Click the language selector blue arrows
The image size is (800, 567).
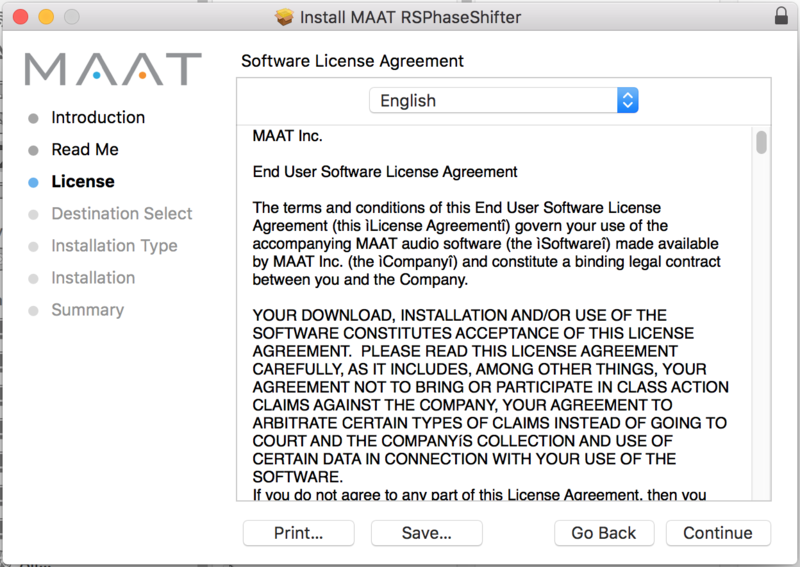click(x=627, y=100)
